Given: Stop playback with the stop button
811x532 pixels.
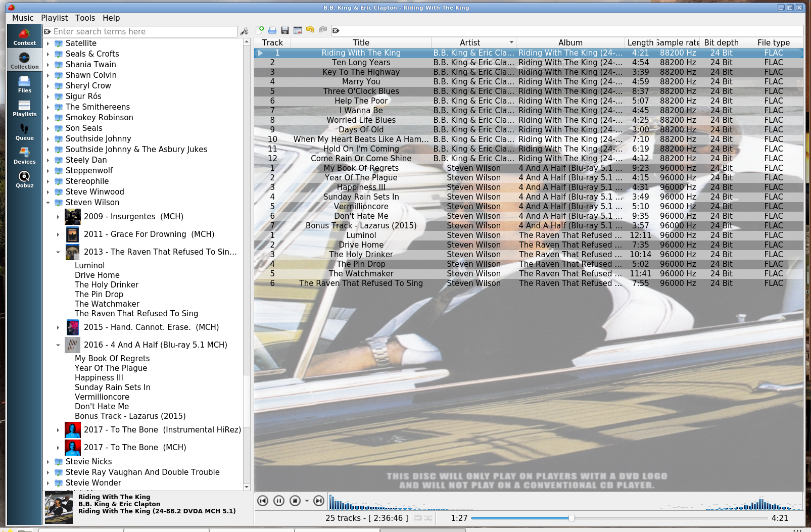Looking at the screenshot, I should pos(295,501).
